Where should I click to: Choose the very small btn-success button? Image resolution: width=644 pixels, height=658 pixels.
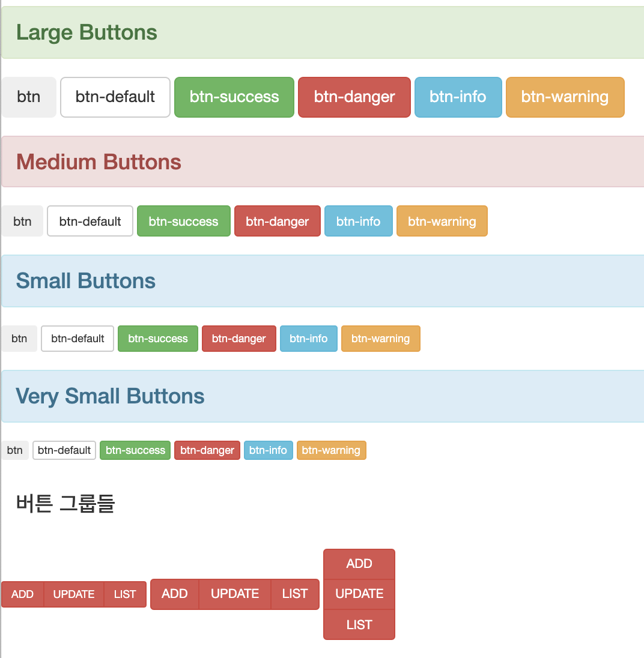click(135, 450)
